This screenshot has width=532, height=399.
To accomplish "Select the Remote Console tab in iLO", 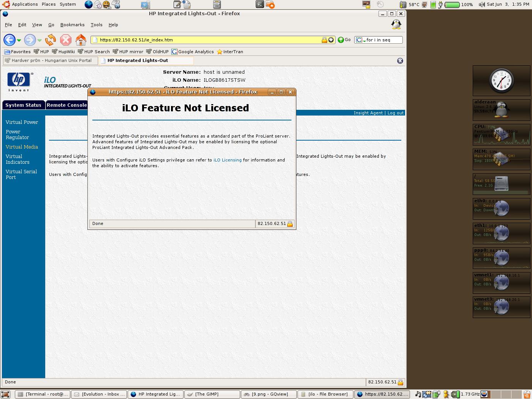I will pyautogui.click(x=67, y=105).
